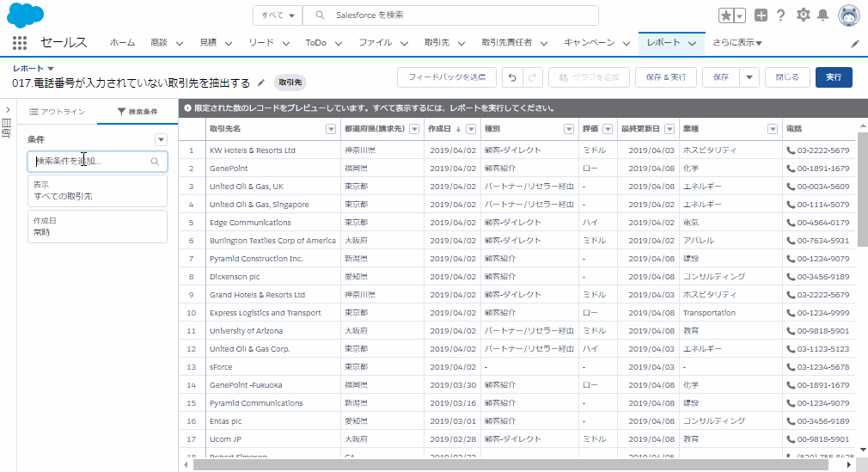Open the 種別 column menu arrow
The image size is (868, 472).
(x=569, y=129)
